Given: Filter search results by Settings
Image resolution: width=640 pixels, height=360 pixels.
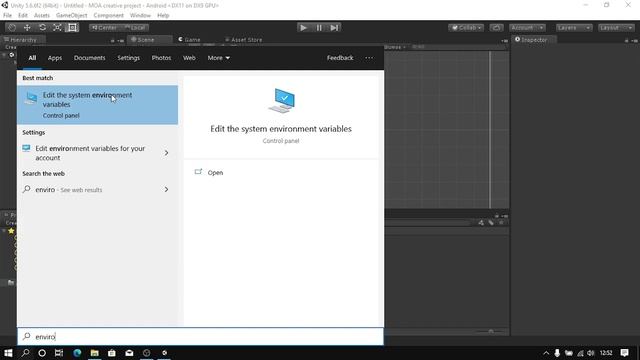Looking at the screenshot, I should [129, 58].
